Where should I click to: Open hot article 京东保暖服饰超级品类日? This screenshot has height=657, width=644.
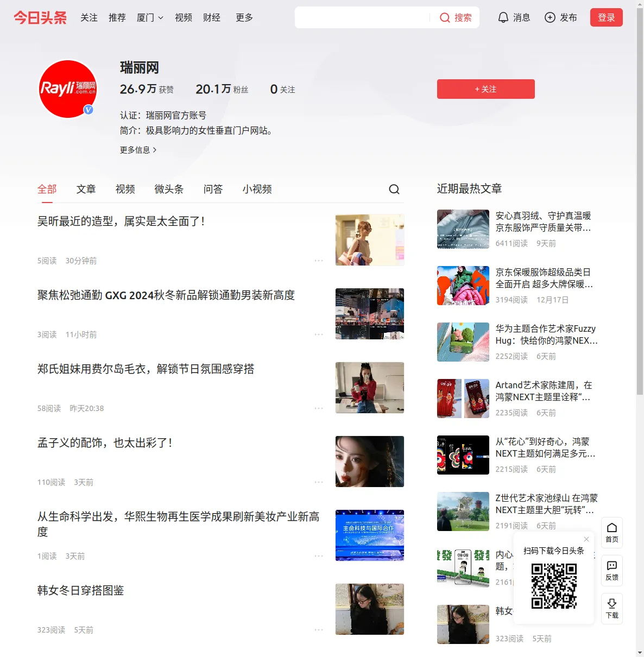coord(544,278)
